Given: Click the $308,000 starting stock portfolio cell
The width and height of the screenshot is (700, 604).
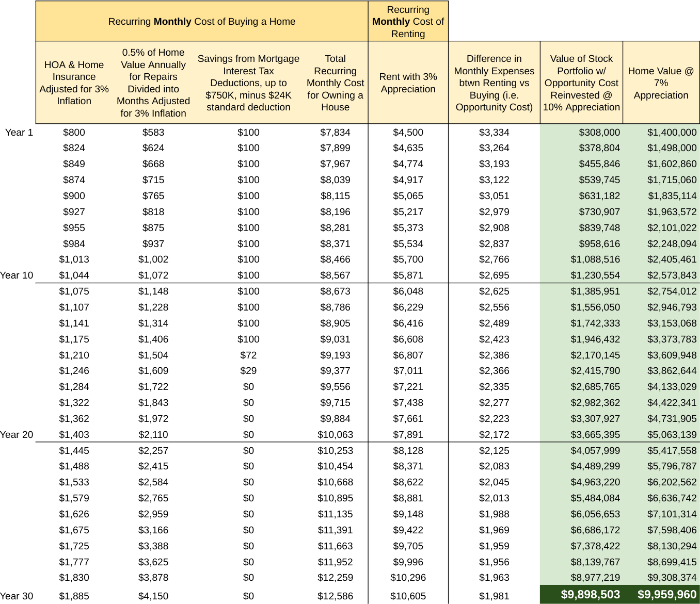Looking at the screenshot, I should click(599, 133).
